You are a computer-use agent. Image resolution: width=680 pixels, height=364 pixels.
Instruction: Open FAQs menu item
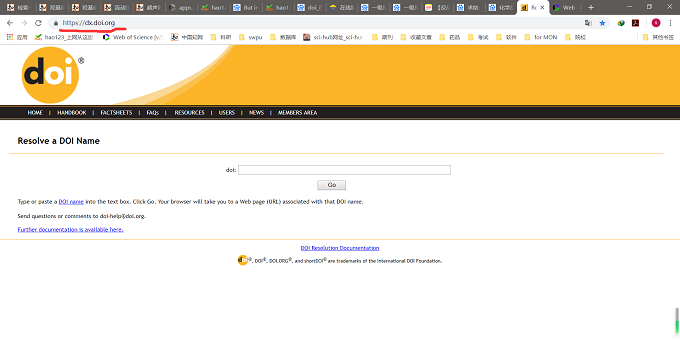coord(153,113)
